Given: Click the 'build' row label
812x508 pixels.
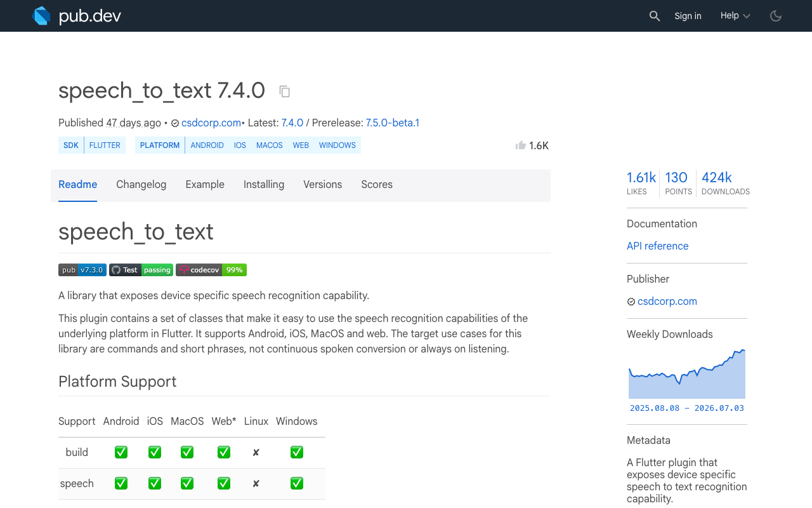Looking at the screenshot, I should [77, 453].
